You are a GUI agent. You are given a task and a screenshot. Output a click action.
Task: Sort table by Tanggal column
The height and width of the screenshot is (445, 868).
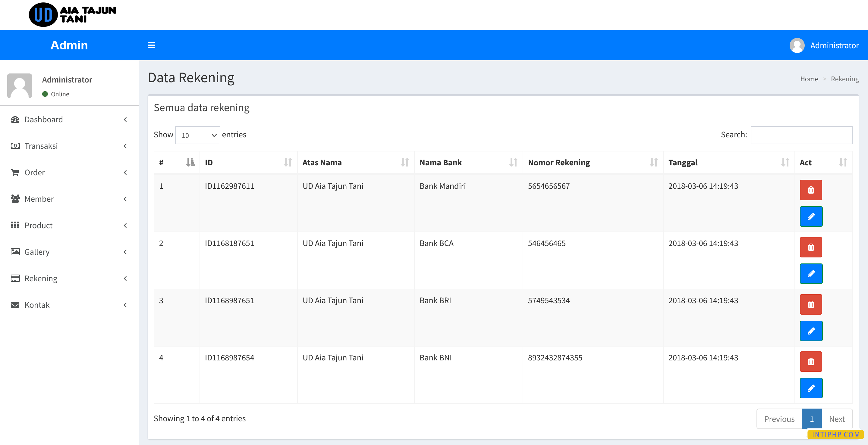coord(728,163)
